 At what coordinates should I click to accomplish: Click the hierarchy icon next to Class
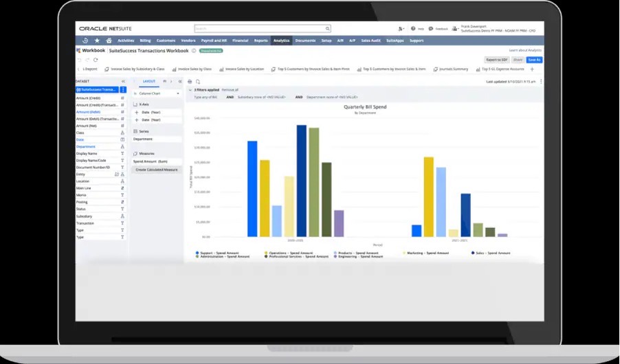[122, 133]
